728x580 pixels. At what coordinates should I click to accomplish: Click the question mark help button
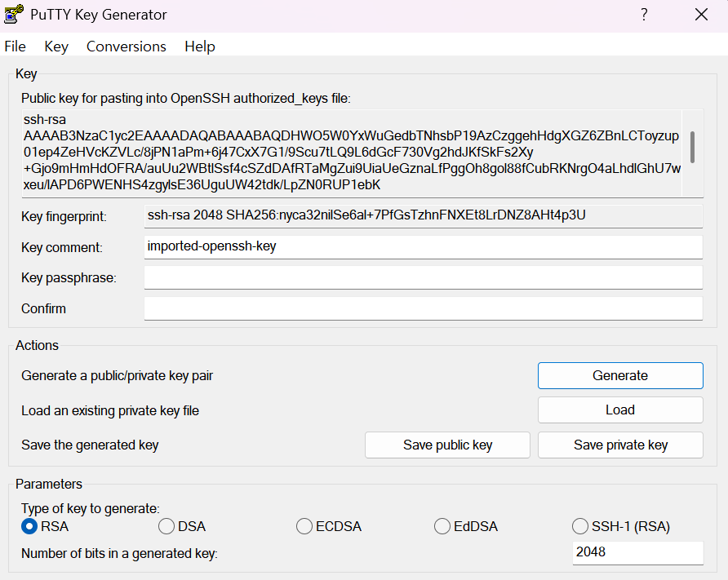[x=644, y=15]
